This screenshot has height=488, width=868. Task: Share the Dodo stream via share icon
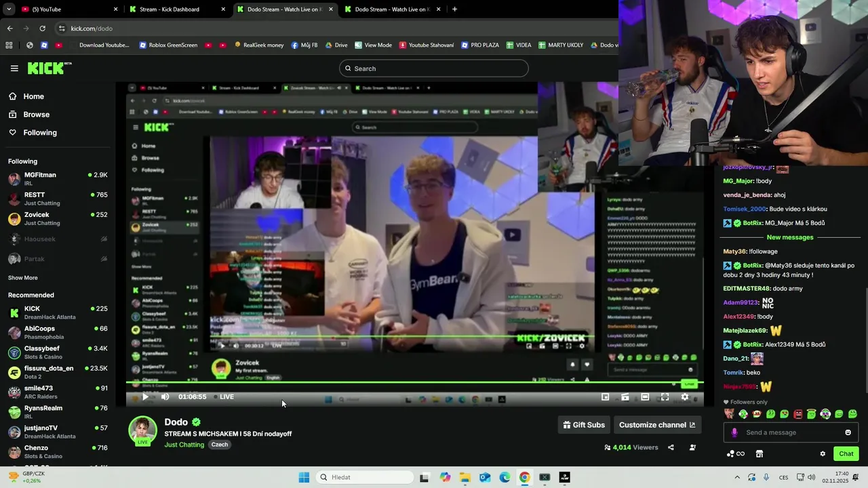pyautogui.click(x=671, y=447)
